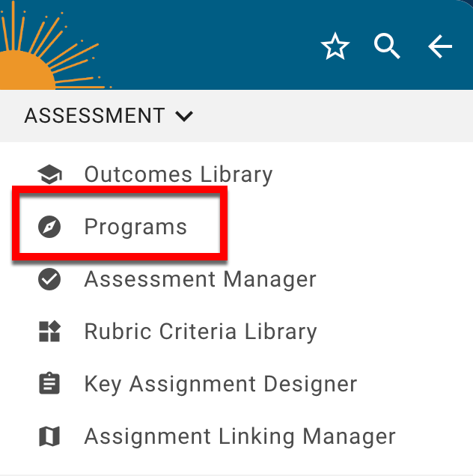Open the Outcomes Library menu item
This screenshot has width=473, height=476.
point(178,175)
